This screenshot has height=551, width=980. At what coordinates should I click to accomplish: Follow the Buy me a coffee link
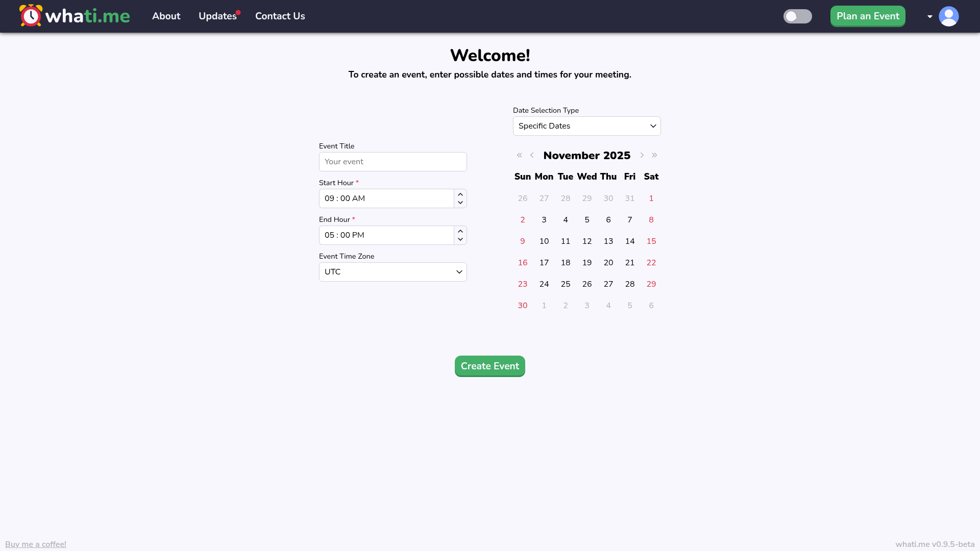[36, 544]
